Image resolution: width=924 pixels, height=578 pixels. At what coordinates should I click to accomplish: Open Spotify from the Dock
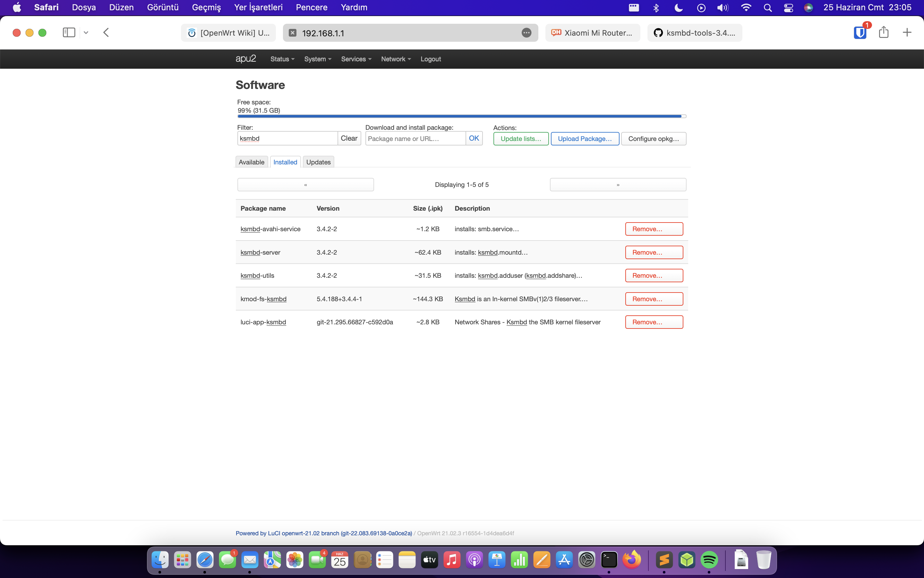[x=709, y=560]
